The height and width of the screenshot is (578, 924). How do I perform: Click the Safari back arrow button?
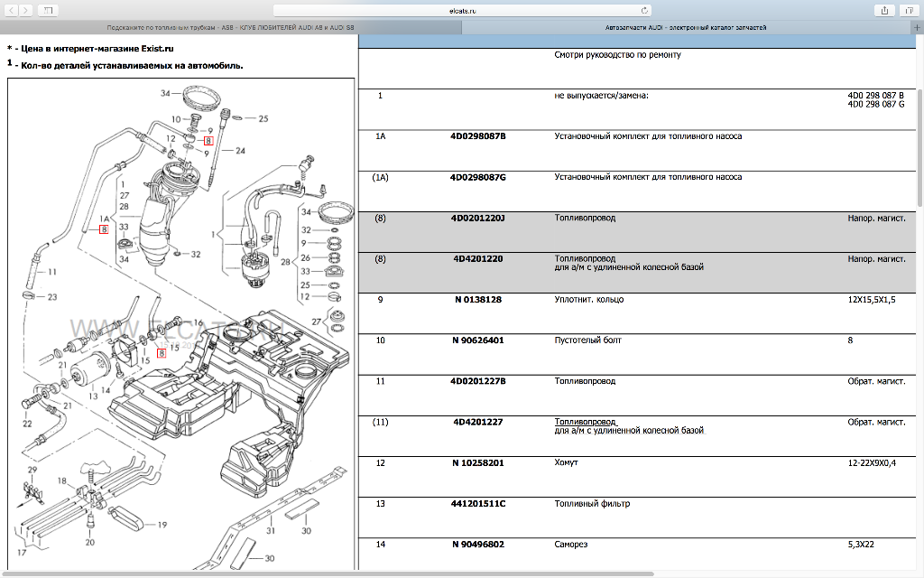[x=10, y=10]
